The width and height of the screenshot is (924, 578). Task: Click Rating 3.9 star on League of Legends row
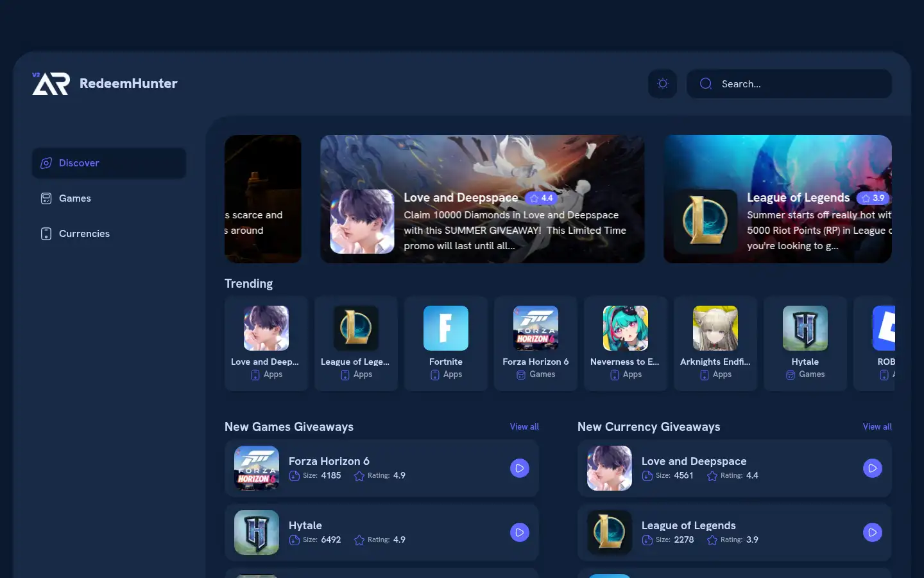pos(712,540)
